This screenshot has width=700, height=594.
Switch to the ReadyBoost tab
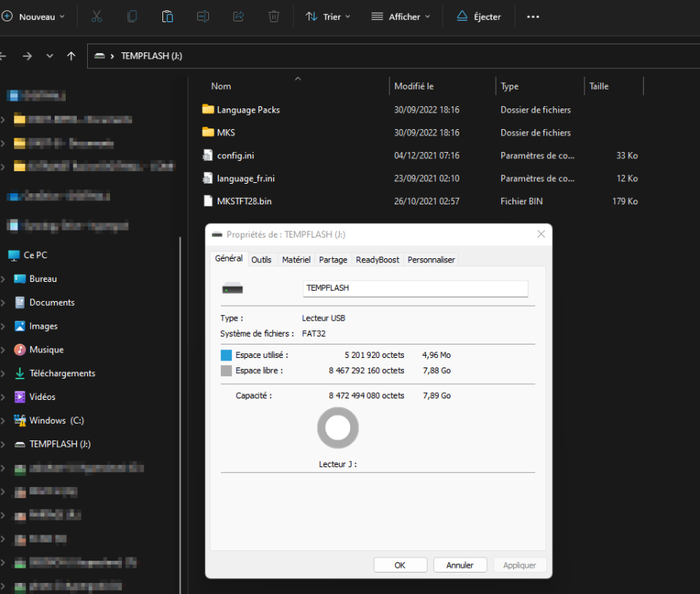[x=377, y=260]
